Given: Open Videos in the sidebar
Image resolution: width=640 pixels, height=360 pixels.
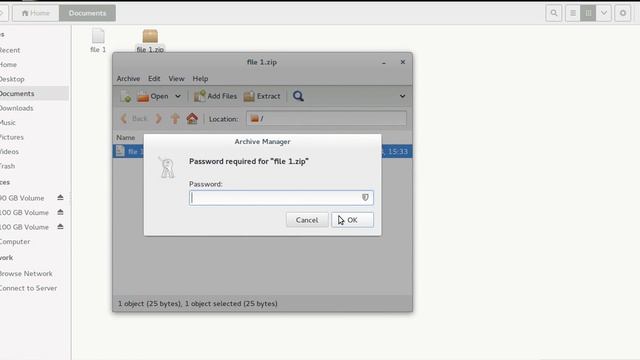Looking at the screenshot, I should pyautogui.click(x=9, y=151).
